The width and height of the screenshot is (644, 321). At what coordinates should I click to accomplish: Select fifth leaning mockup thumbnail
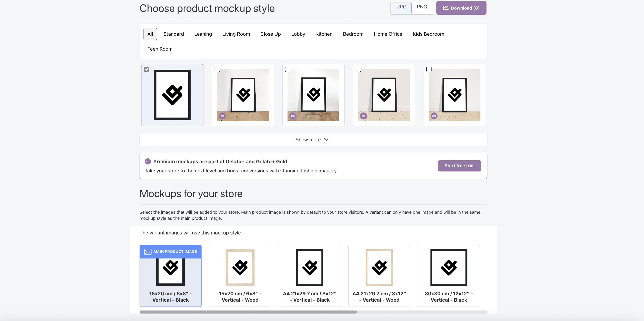455,95
